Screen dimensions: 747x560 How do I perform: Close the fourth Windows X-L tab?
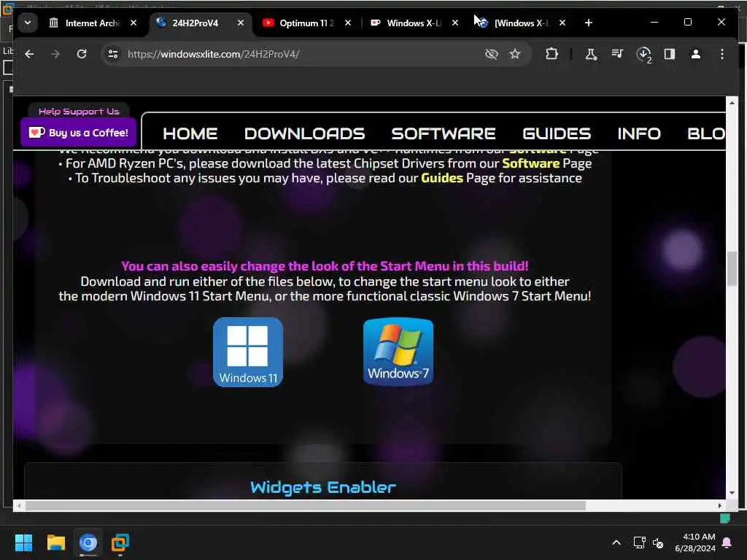pyautogui.click(x=455, y=23)
